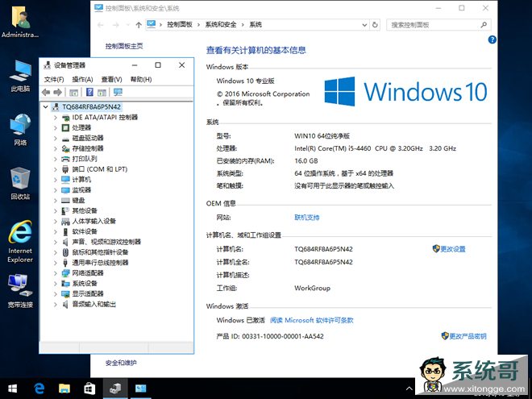The image size is (532, 399).
Task: Select the 处理器 processor device icon
Action: click(65, 127)
